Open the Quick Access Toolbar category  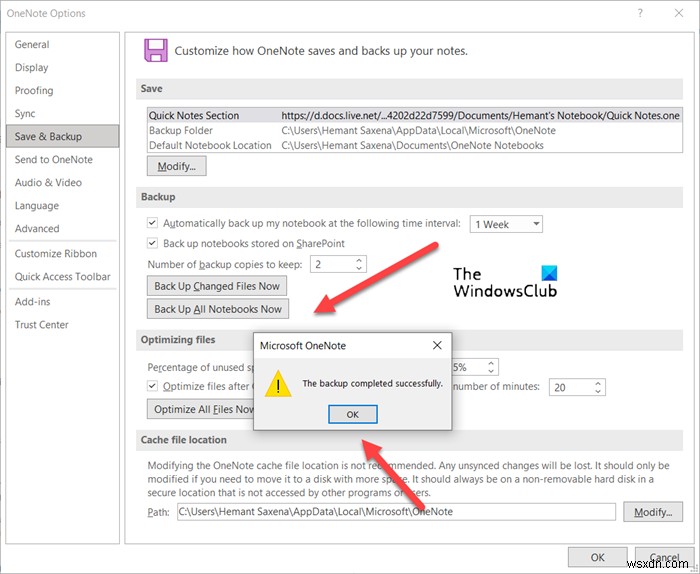coord(62,277)
